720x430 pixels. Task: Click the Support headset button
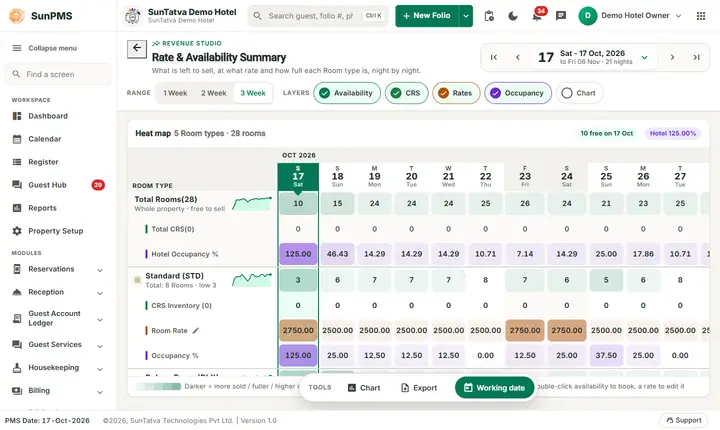click(x=684, y=420)
